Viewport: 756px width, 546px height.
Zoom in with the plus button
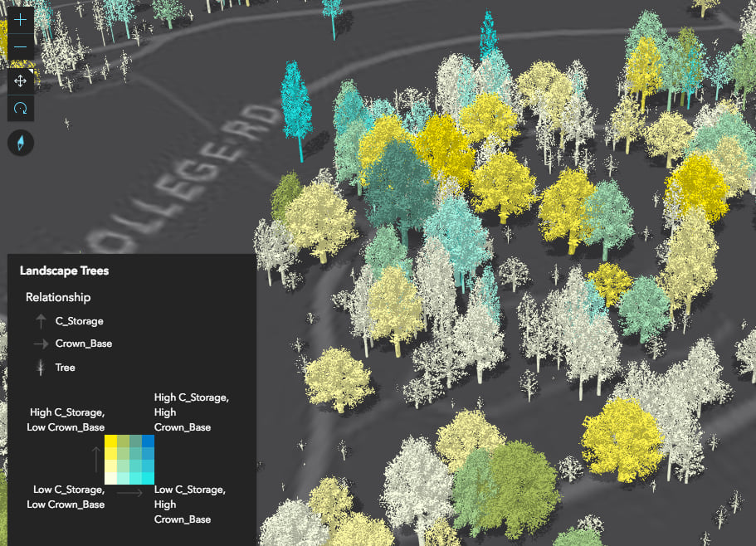coord(20,19)
